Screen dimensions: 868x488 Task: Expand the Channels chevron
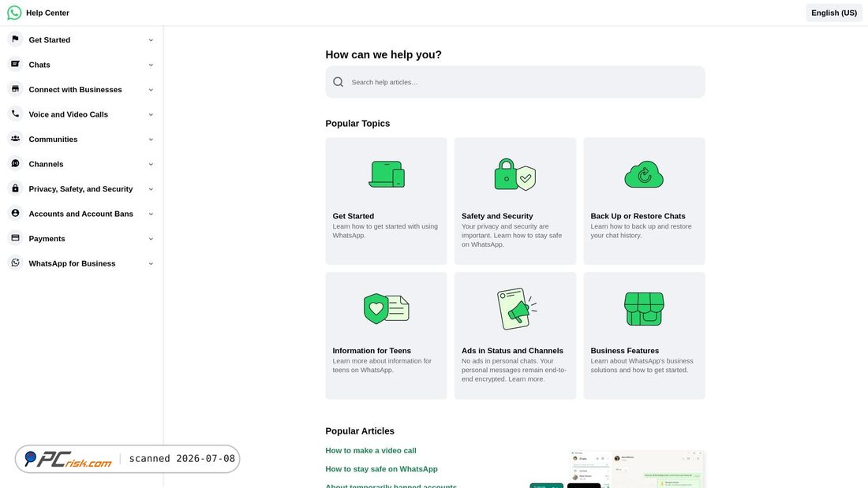click(x=151, y=164)
